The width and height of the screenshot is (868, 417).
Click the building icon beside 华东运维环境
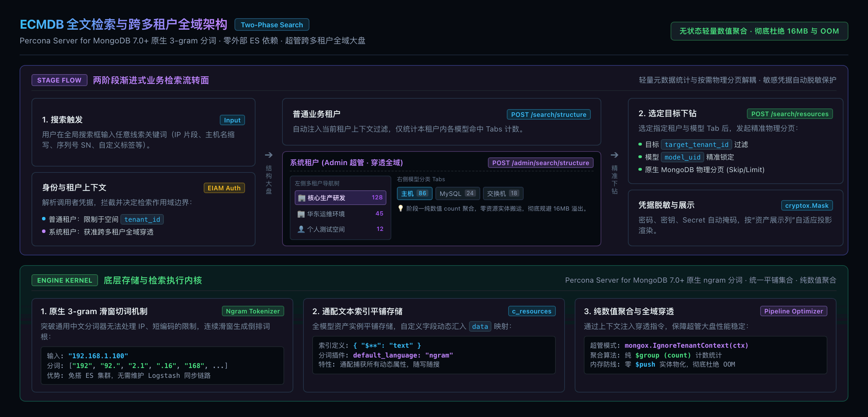pos(301,214)
